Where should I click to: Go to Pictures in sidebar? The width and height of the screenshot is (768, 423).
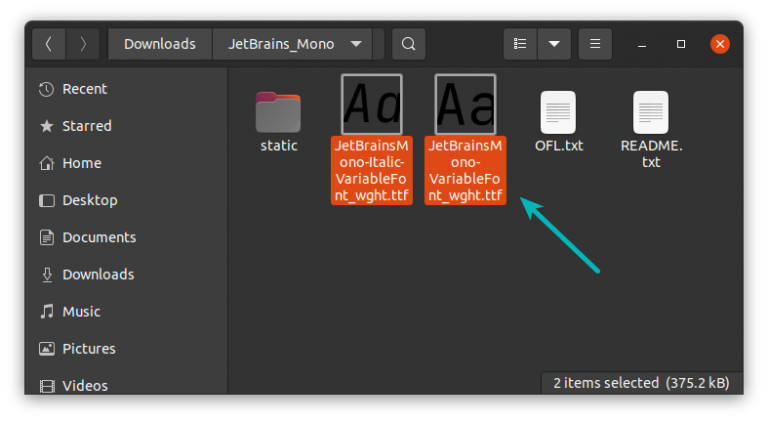(x=88, y=348)
